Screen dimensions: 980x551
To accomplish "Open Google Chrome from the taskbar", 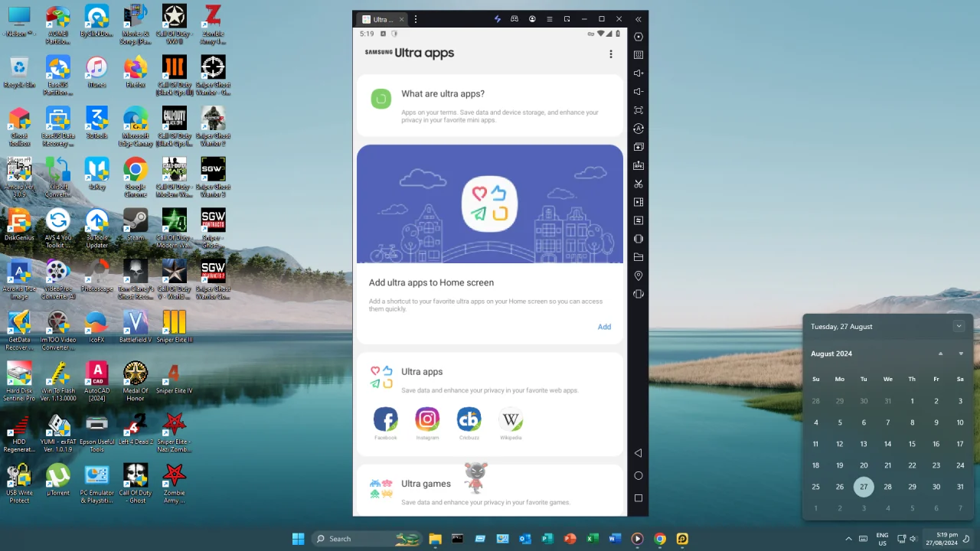I will pos(660,539).
